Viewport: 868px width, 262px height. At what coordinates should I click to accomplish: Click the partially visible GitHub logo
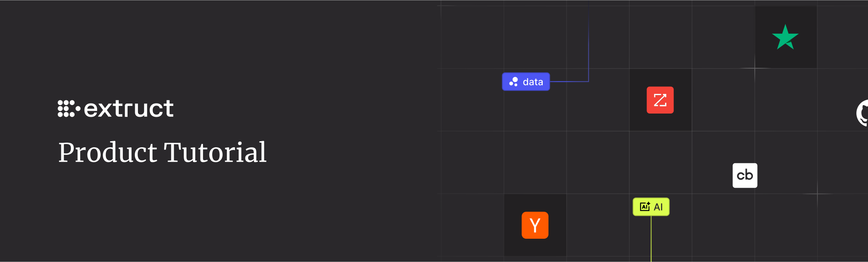coord(862,113)
